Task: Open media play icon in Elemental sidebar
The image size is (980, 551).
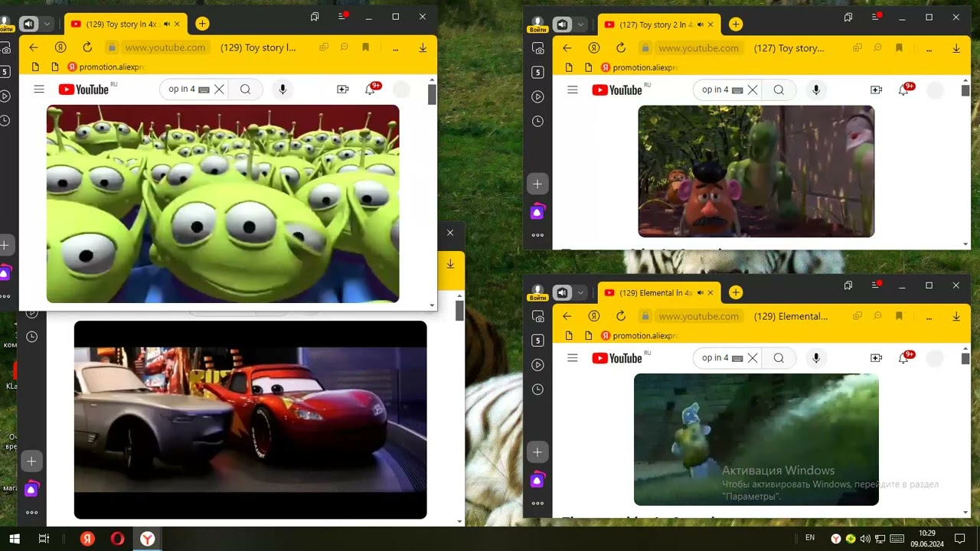Action: click(537, 365)
